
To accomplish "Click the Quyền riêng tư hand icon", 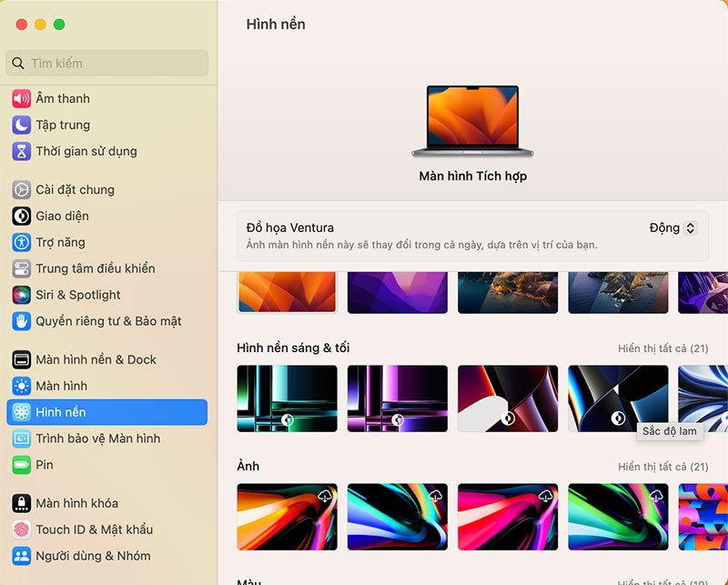I will (21, 321).
